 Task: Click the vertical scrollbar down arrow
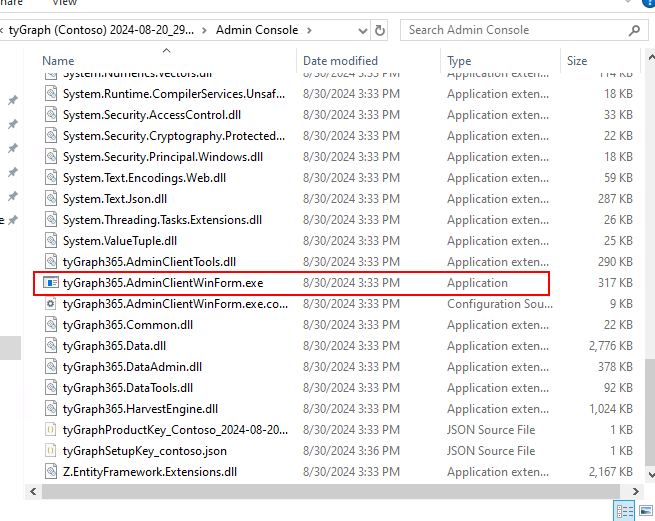650,474
